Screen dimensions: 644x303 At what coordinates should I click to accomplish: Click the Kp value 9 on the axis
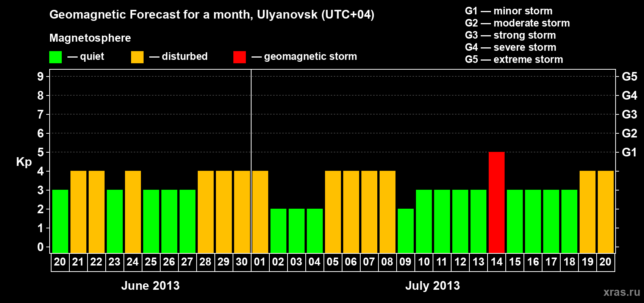pyautogui.click(x=41, y=77)
